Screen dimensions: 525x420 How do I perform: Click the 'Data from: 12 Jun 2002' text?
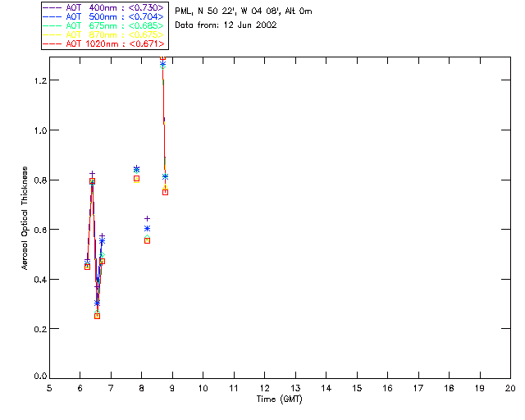tap(226, 25)
